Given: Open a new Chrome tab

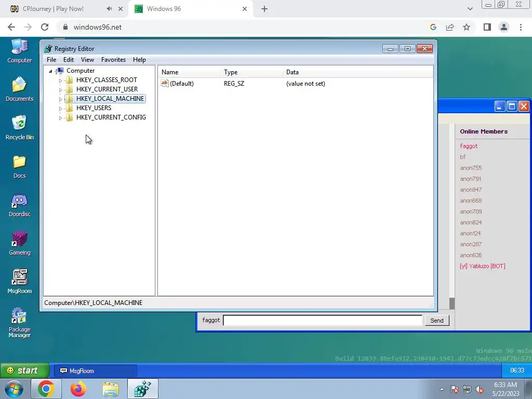Looking at the screenshot, I should tap(264, 9).
